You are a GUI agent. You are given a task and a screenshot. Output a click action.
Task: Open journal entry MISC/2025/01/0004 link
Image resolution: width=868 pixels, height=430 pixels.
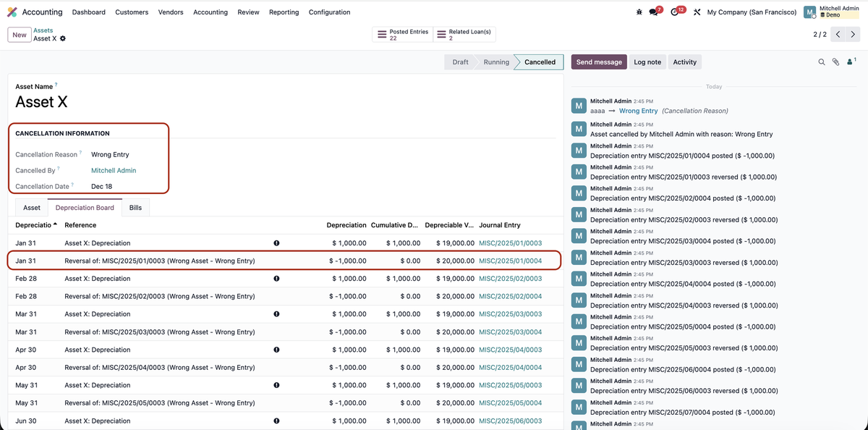click(510, 261)
